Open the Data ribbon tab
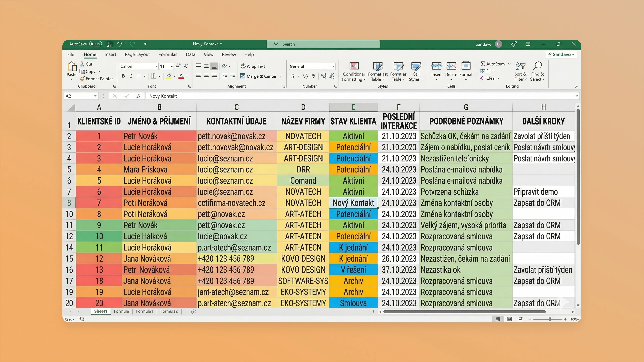Viewport: 644px width, 362px height. pyautogui.click(x=191, y=54)
